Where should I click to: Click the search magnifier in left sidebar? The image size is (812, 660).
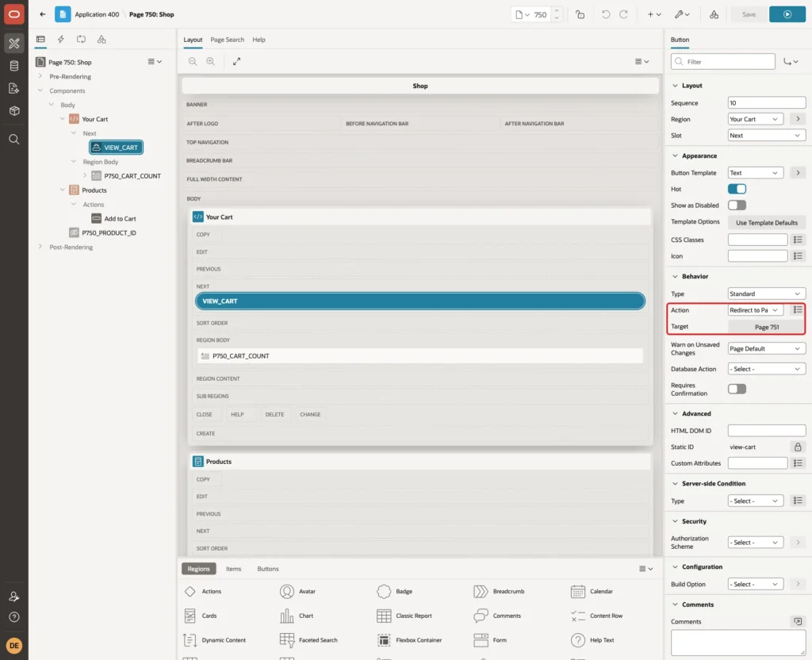[14, 140]
